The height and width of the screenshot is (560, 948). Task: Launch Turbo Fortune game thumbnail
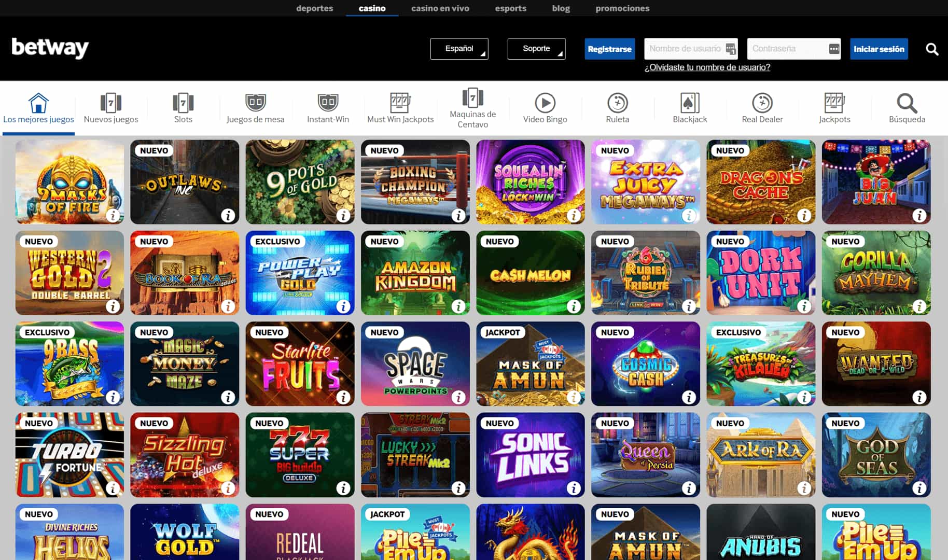tap(69, 455)
